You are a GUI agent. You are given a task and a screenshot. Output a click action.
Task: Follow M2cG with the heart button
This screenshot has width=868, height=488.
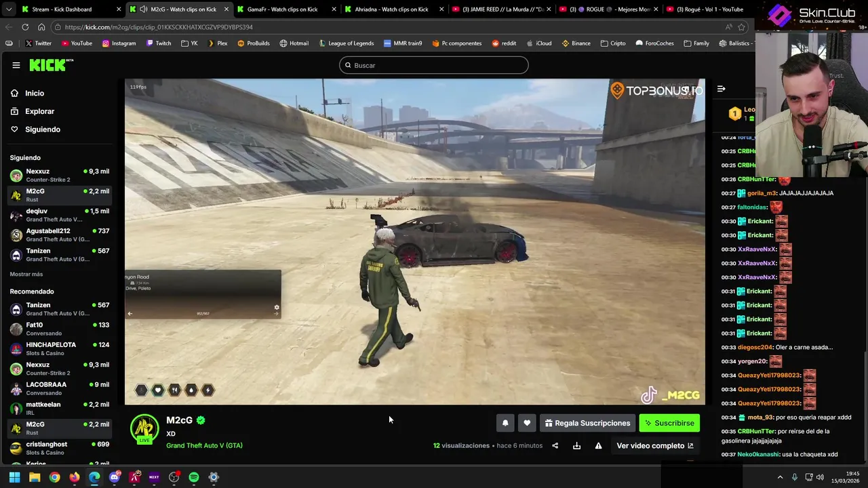point(527,423)
